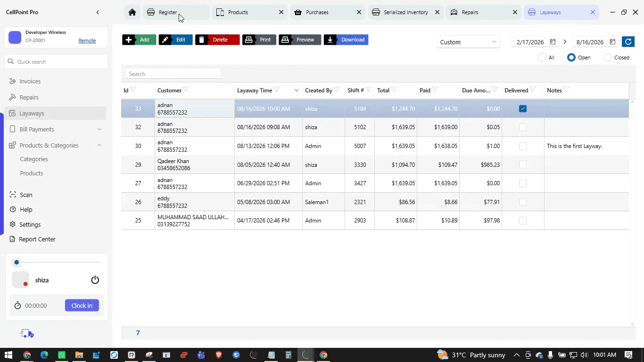Check Delivered for layaway 29
This screenshot has width=644, height=362.
[523, 165]
